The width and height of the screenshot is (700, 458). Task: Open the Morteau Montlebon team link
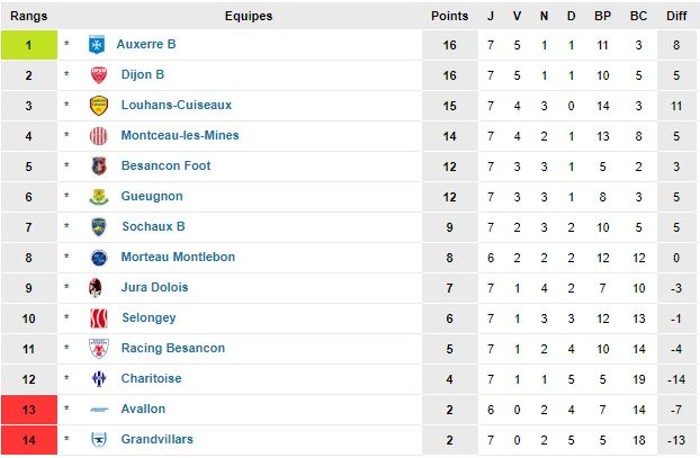coord(178,257)
